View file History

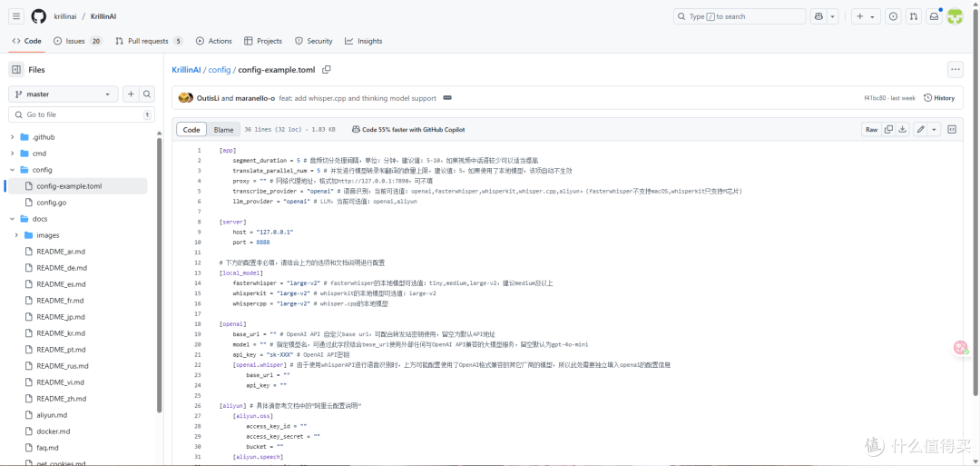click(x=939, y=98)
